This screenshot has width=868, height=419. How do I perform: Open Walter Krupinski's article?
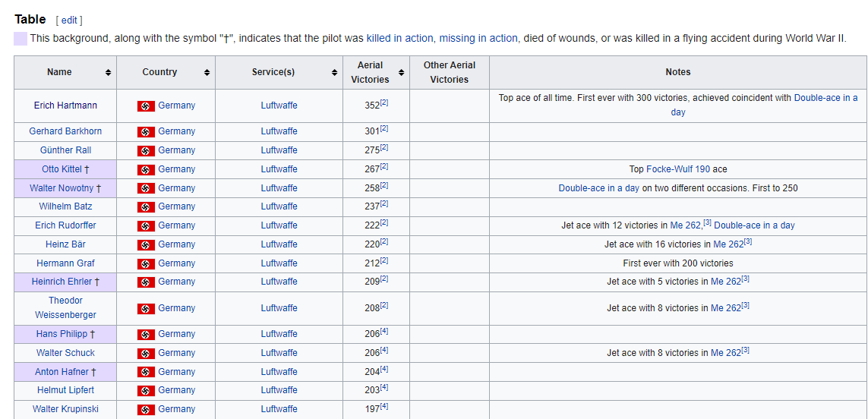click(65, 409)
